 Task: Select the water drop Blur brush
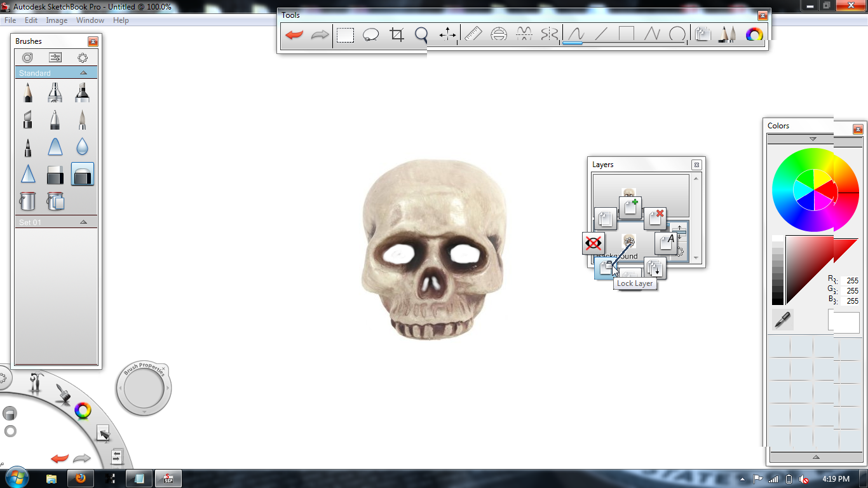point(82,147)
